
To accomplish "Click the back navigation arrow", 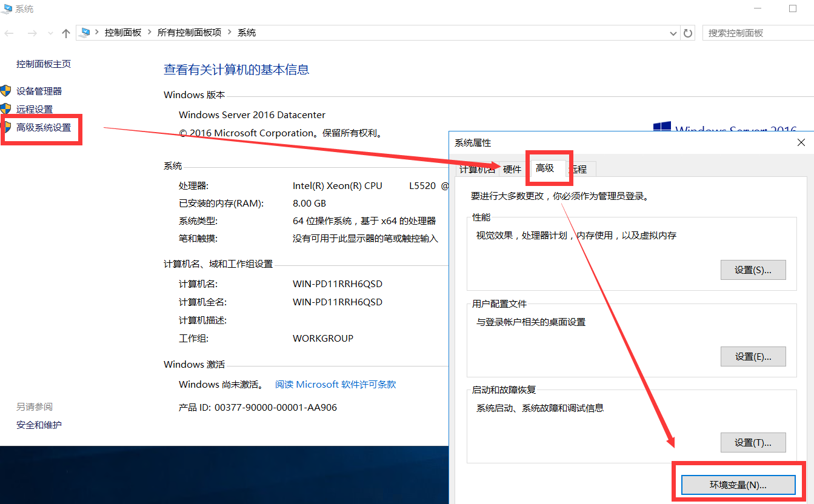I will pos(9,33).
